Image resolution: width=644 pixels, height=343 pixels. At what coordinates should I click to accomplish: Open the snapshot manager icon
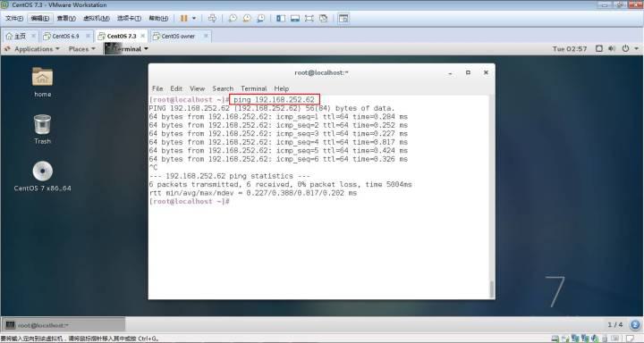(261, 18)
